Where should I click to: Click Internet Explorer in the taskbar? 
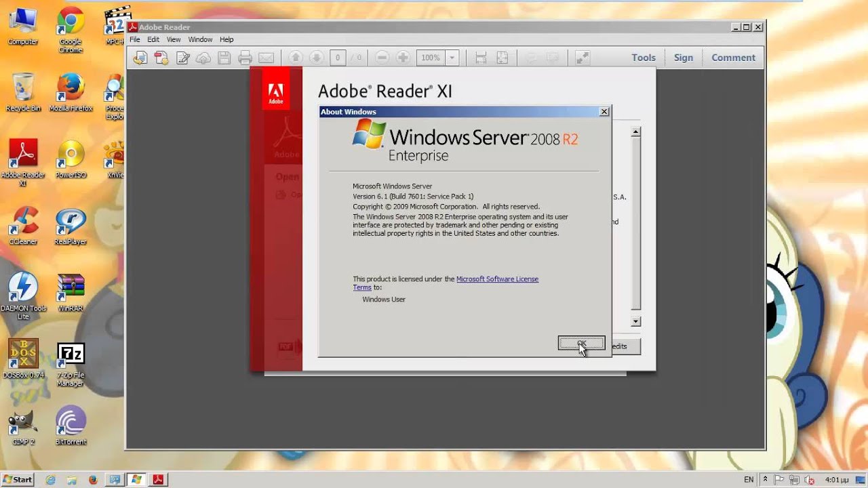point(50,480)
